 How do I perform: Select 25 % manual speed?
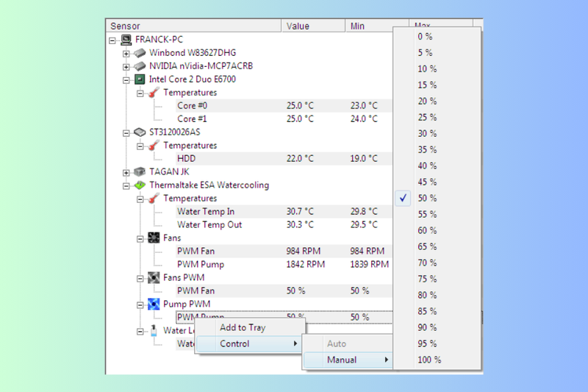pyautogui.click(x=437, y=118)
